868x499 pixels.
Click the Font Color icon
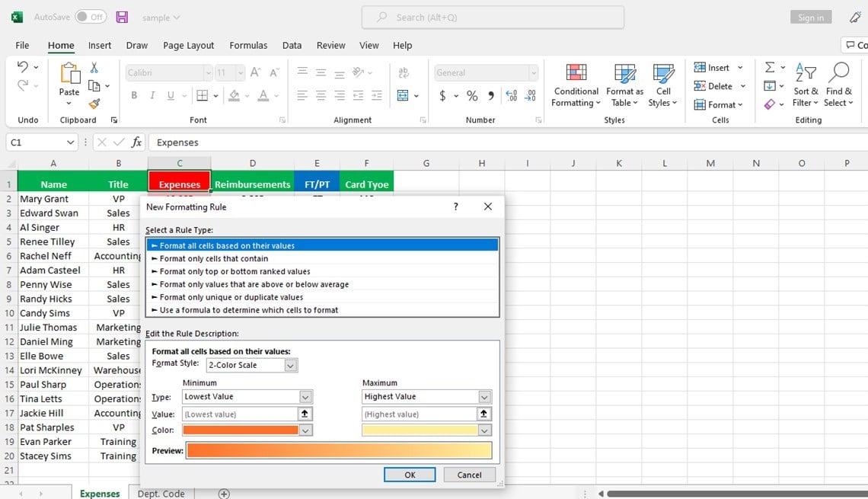263,95
